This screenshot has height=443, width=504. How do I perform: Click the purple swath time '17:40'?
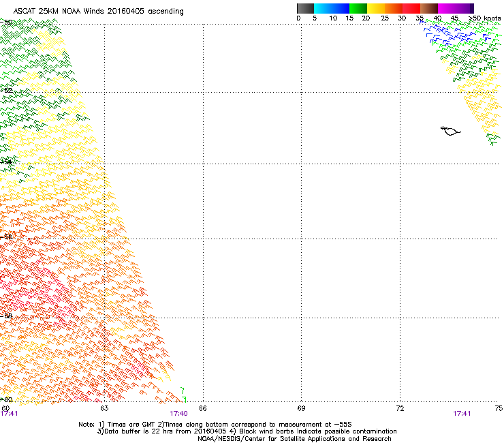(178, 414)
